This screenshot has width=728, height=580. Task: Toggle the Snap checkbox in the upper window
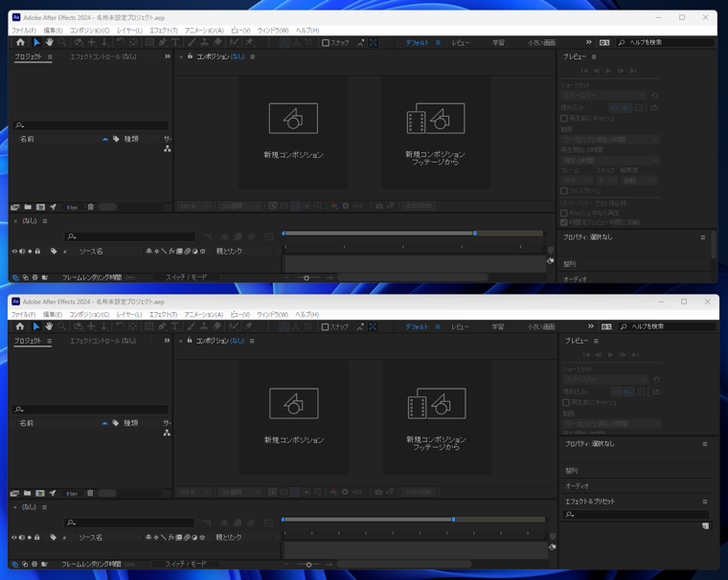tap(326, 43)
